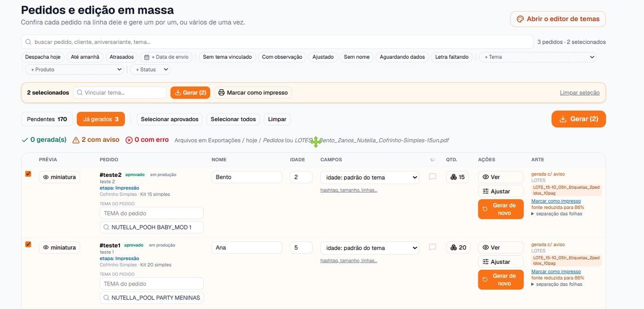Click Selecionar aprovados button
This screenshot has height=309, width=644.
coord(170,119)
